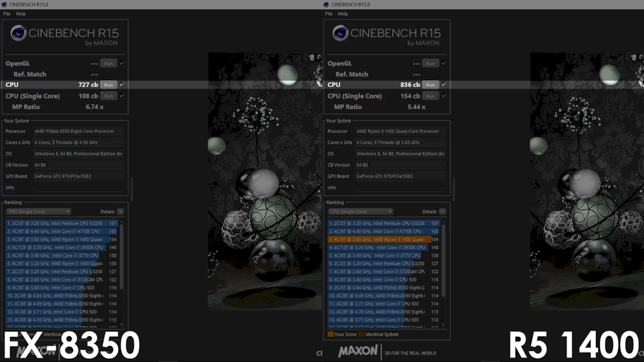Screen dimensions: 644x362
Task: Click the '4 Cores, 8 Threads @ 3.83 GHz' field
Action: (x=400, y=143)
